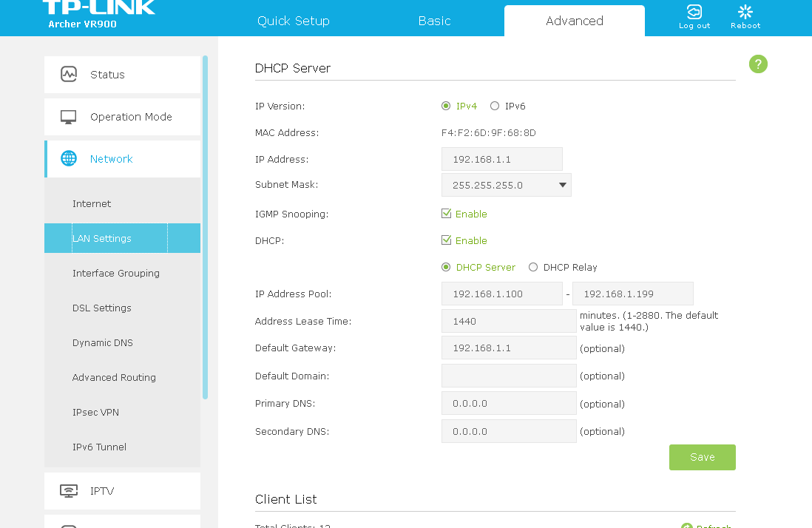This screenshot has height=528, width=812.
Task: Click the MAC address F4:F2:6D:9F:68:8D text
Action: [488, 132]
